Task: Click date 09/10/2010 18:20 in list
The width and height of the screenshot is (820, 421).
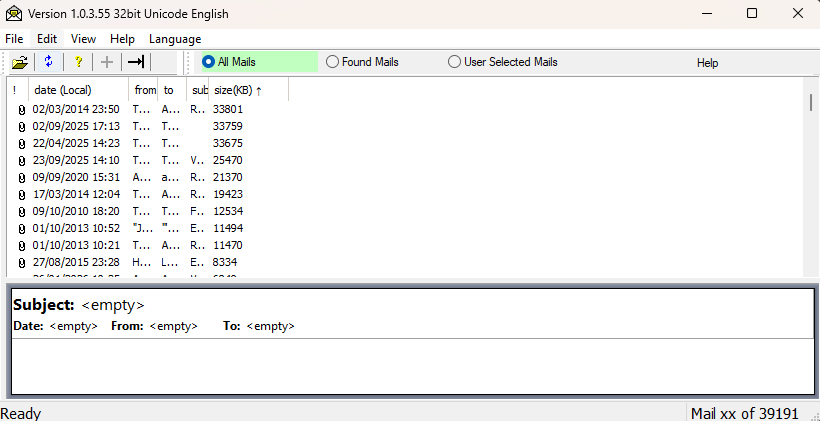Action: [76, 211]
